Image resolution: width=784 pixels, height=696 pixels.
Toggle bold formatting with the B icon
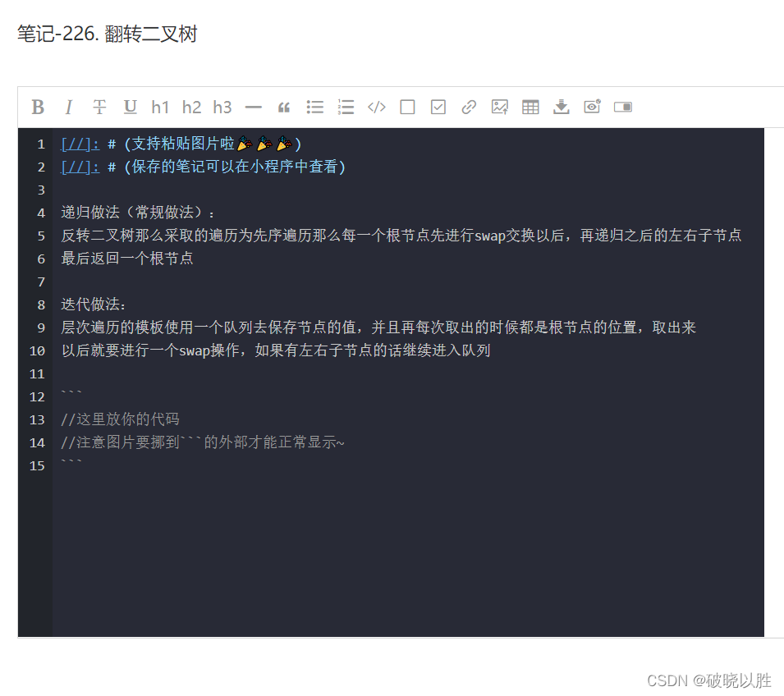click(37, 107)
